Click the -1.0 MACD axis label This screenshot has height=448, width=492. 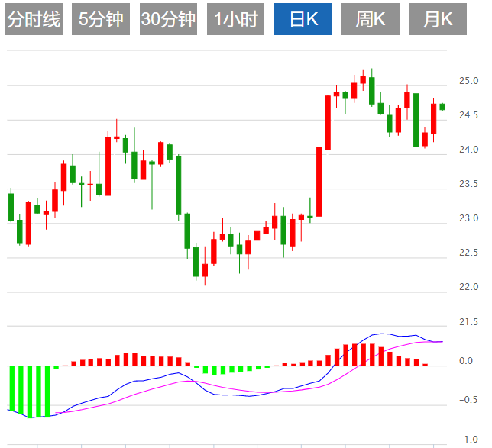point(468,440)
